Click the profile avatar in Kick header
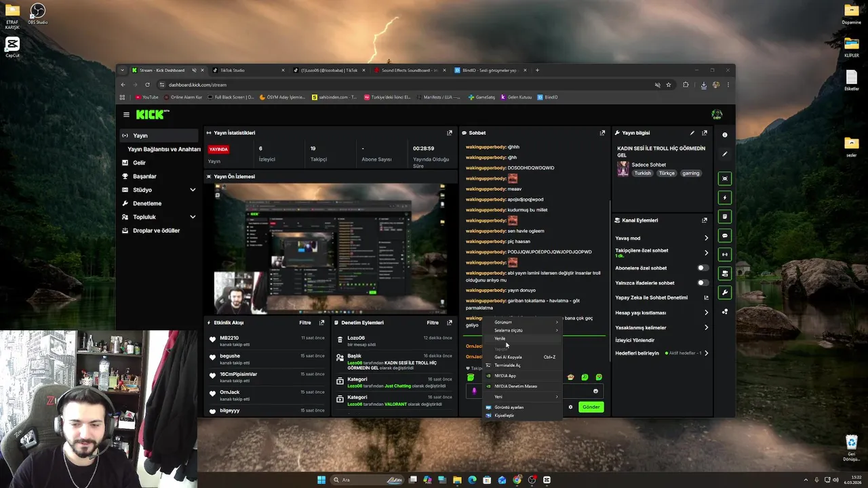The height and width of the screenshot is (488, 868). click(717, 115)
